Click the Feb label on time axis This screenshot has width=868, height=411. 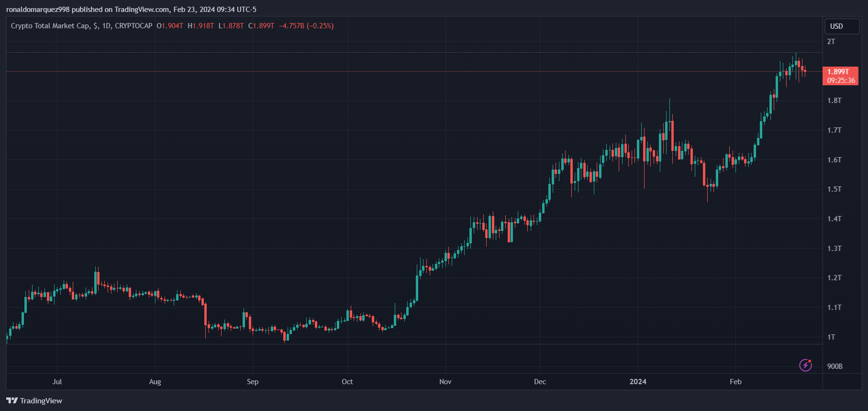point(736,382)
